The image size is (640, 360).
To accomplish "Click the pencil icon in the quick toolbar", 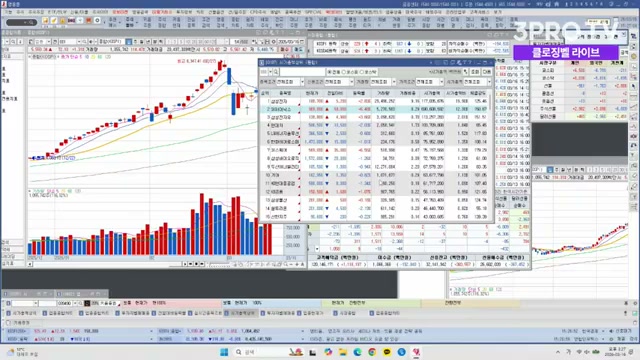I will pyautogui.click(x=53, y=21).
